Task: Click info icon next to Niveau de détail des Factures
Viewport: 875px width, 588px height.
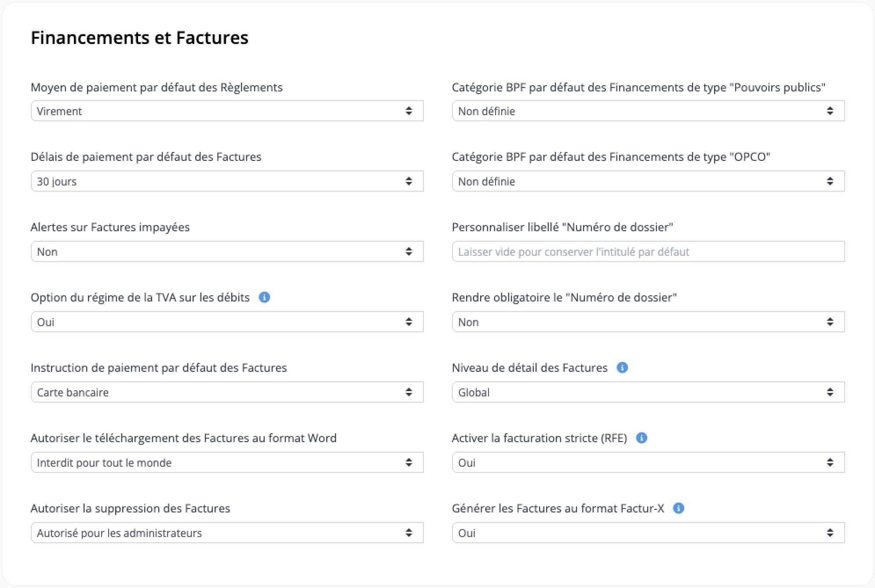Action: click(x=622, y=368)
